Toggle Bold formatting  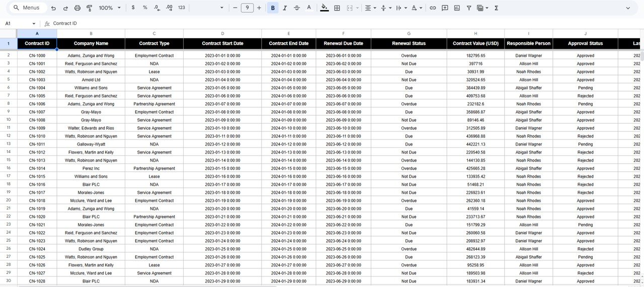(x=273, y=8)
